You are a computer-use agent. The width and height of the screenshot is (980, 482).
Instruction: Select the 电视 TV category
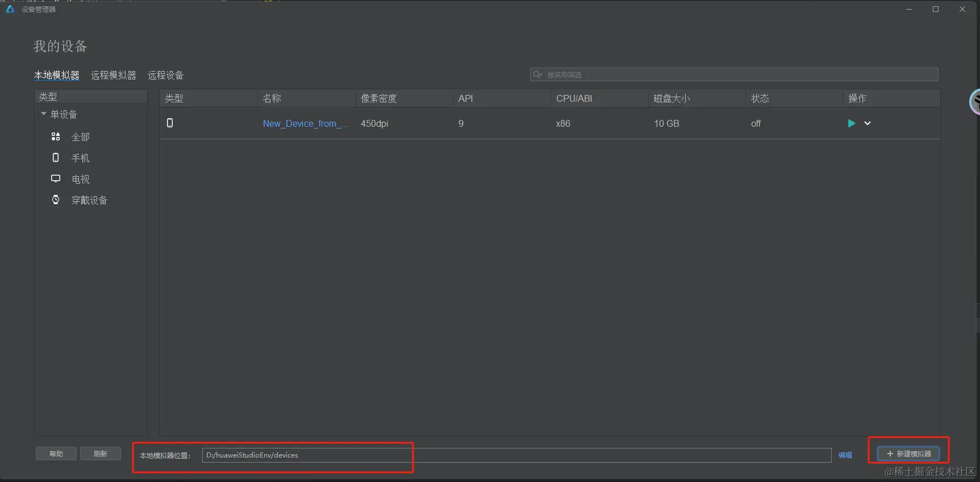[80, 179]
